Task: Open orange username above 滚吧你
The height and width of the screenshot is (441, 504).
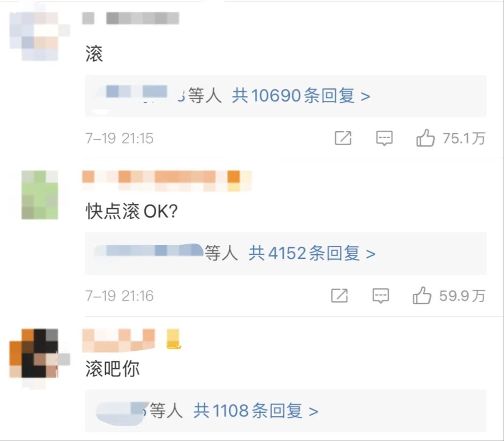Action: [x=119, y=340]
